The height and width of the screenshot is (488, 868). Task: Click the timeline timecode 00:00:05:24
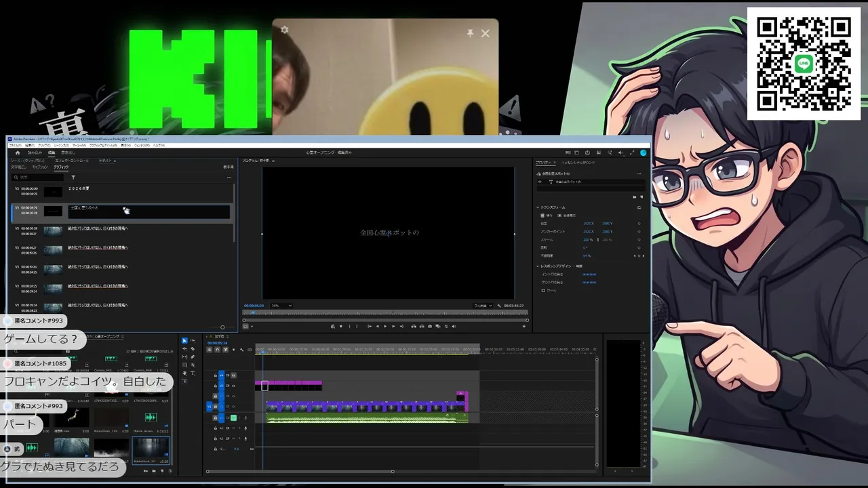(x=217, y=343)
